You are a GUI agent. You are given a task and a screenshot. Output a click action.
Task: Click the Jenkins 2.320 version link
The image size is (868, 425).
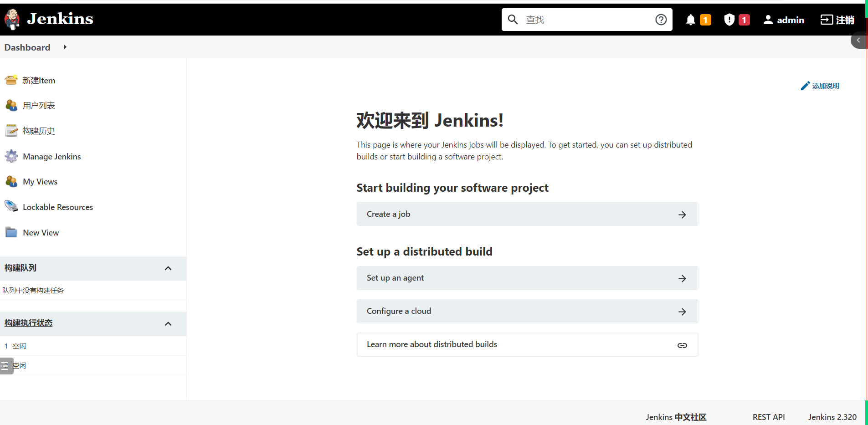(x=832, y=417)
